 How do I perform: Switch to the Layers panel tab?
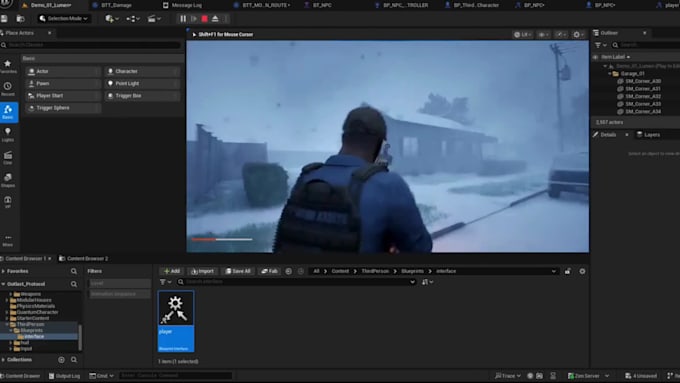click(x=648, y=135)
